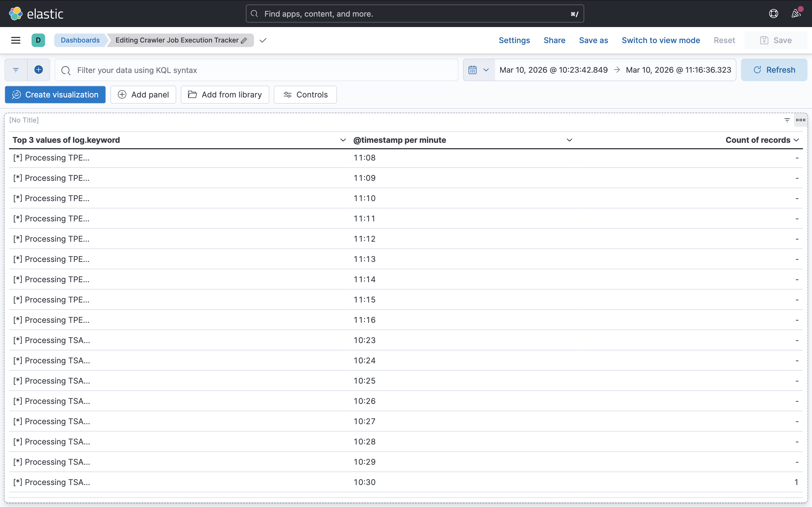Screen dimensions: 812x507
Task: Click the Elastic logo home icon
Action: point(16,14)
